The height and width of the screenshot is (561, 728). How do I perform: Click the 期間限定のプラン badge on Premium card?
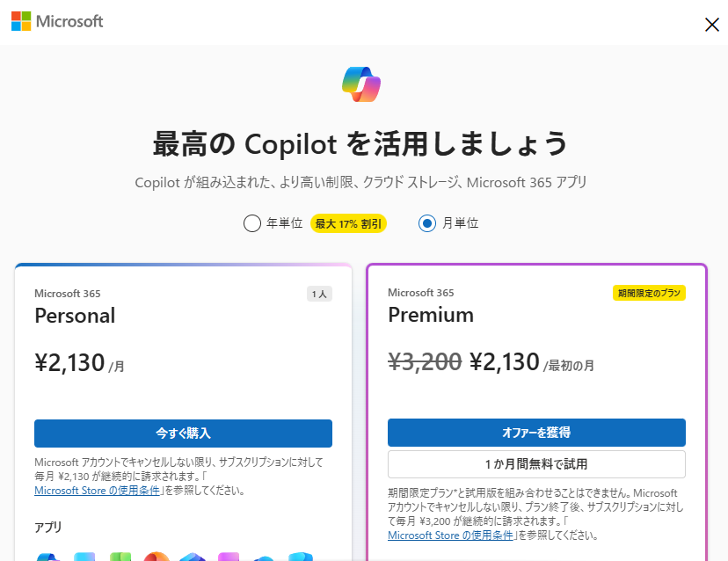(651, 293)
